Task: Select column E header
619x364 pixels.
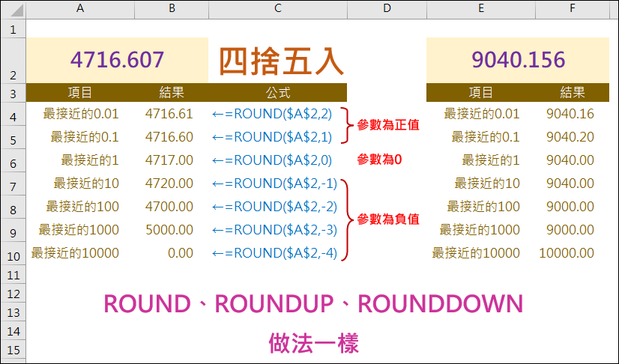Action: (x=481, y=9)
